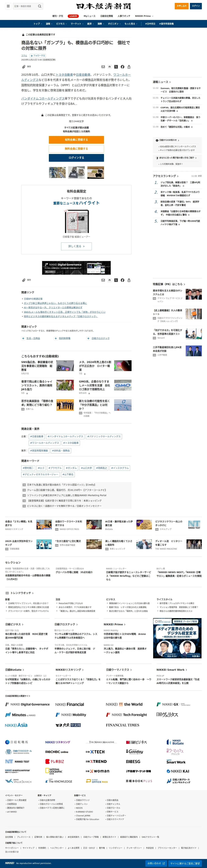Expand the もっと見る navigation dropdown
This screenshot has height=868, width=207.
coord(131,24)
